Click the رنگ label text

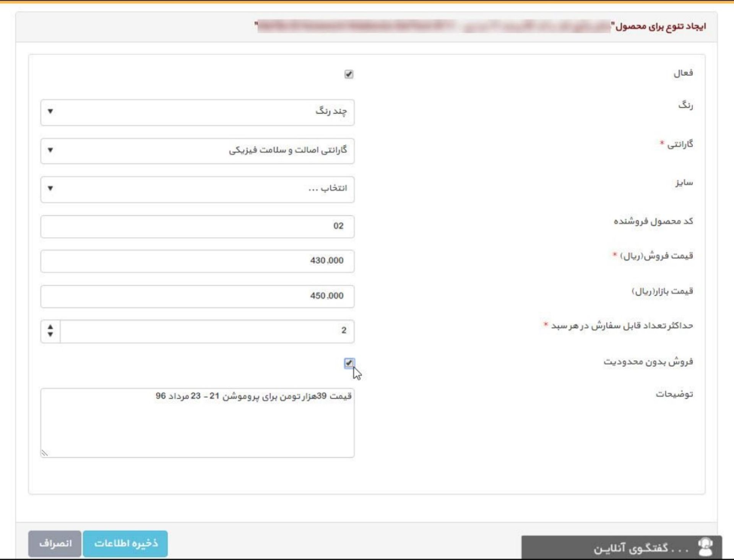[x=685, y=106]
